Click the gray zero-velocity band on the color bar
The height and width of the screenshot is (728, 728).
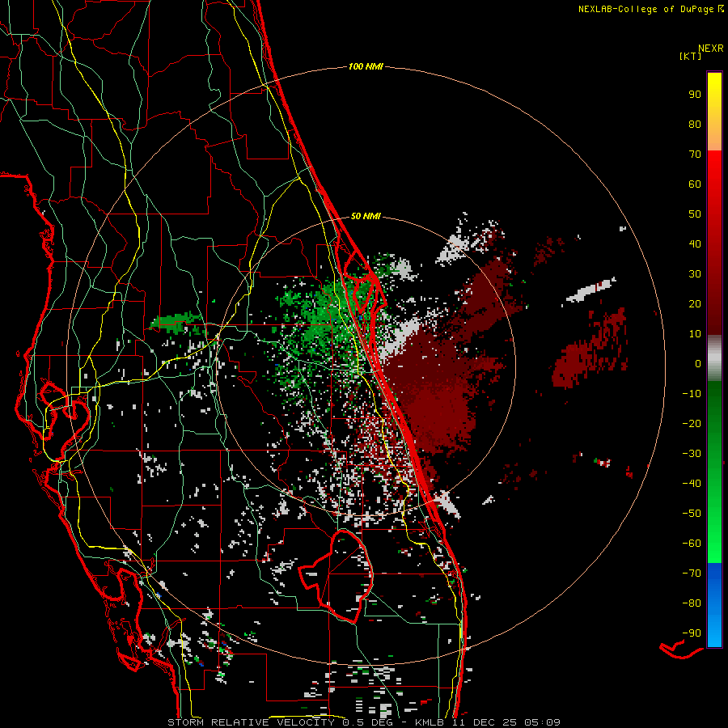[714, 358]
